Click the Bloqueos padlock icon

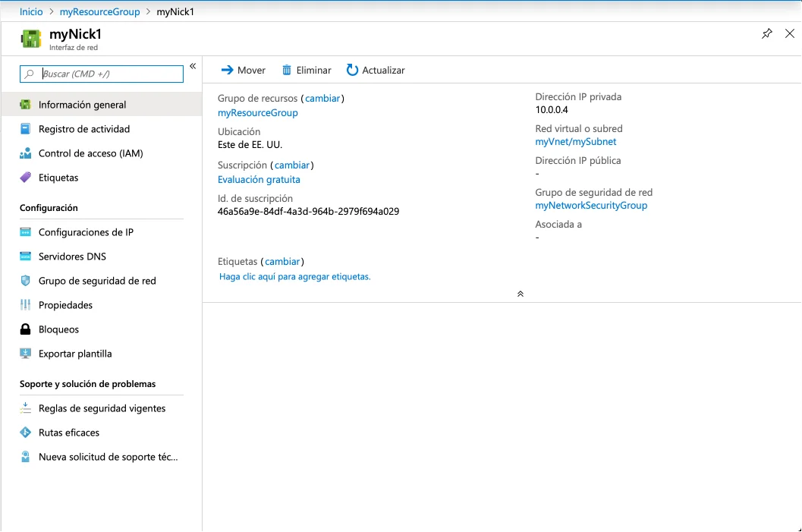pos(25,329)
